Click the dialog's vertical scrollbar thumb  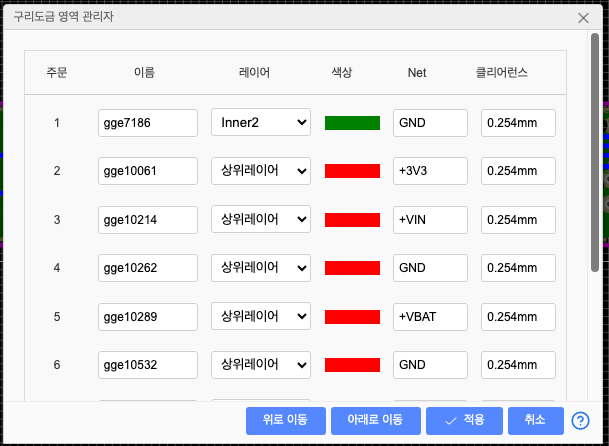(595, 152)
